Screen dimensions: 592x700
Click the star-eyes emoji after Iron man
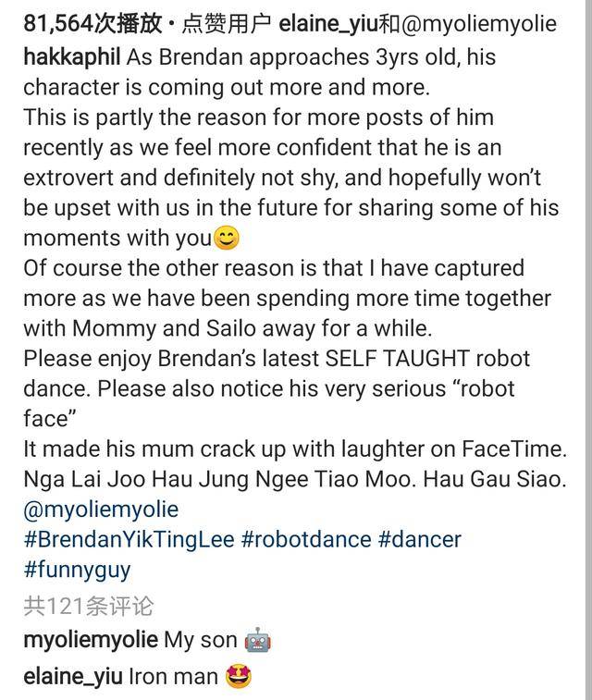tap(239, 677)
